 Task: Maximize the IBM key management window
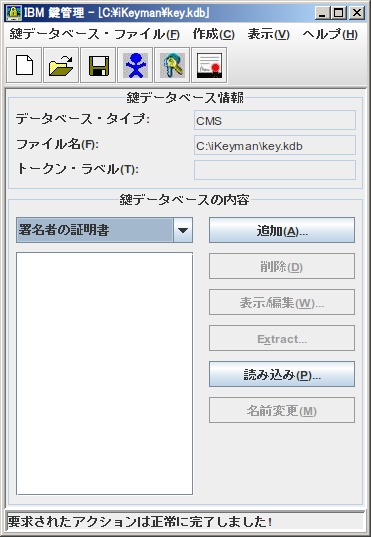pos(339,13)
